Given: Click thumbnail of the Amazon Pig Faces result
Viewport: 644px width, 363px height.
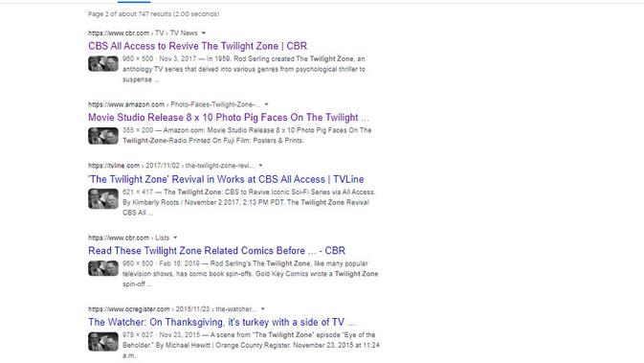Looking at the screenshot, I should [103, 136].
